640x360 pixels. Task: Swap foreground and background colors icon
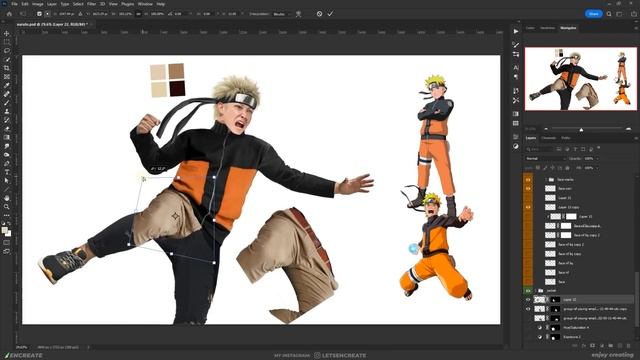coord(9,224)
